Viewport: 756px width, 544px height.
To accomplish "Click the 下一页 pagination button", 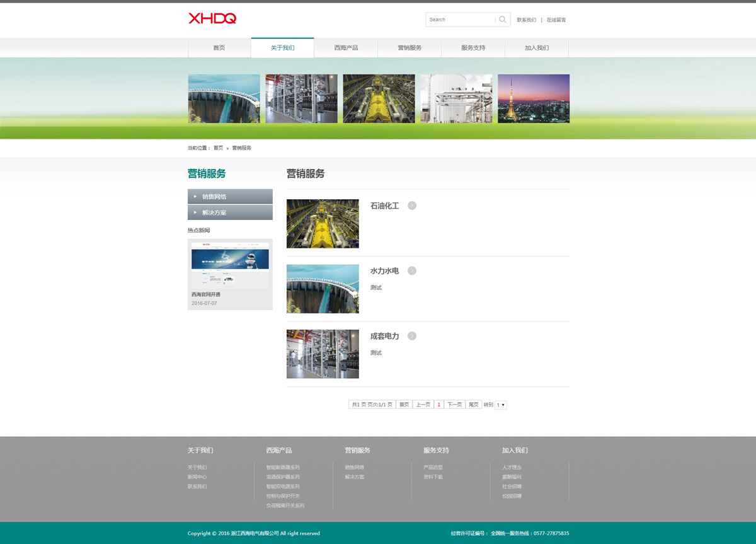I will click(x=454, y=405).
